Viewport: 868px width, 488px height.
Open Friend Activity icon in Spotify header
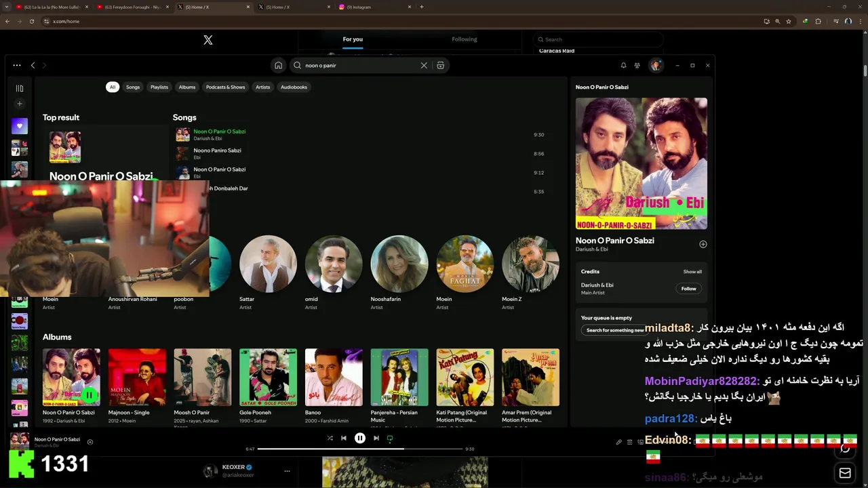tap(637, 66)
